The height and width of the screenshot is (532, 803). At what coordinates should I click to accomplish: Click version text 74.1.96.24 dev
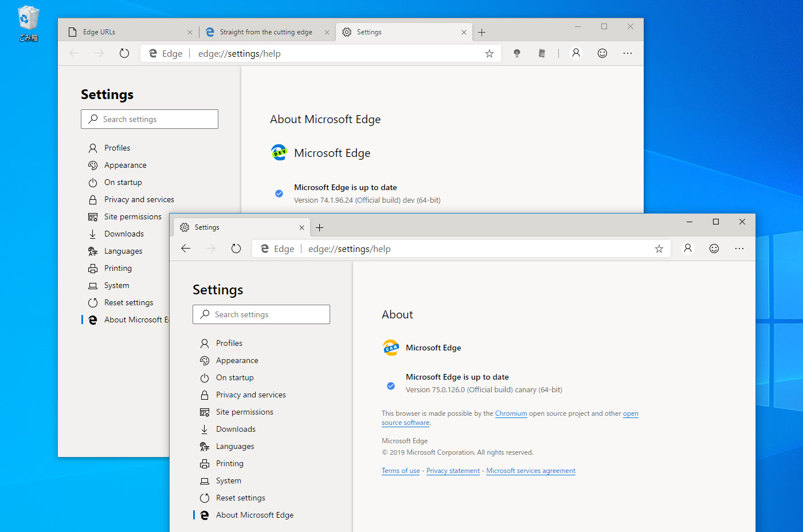(367, 200)
